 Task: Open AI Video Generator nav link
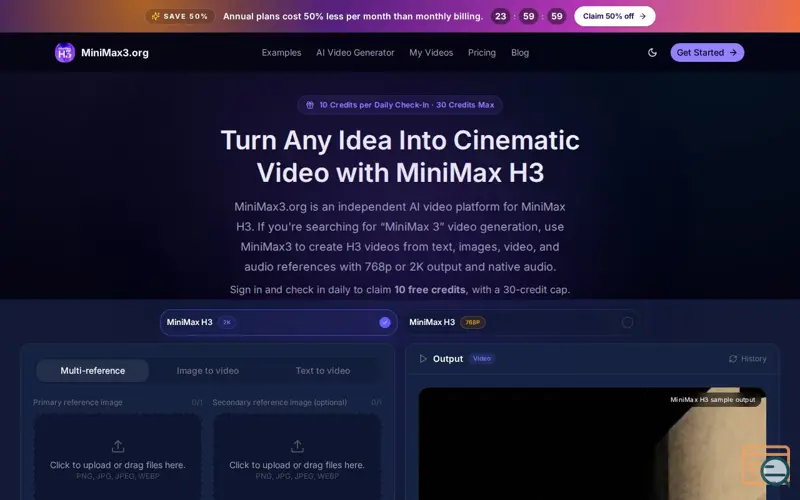point(355,53)
